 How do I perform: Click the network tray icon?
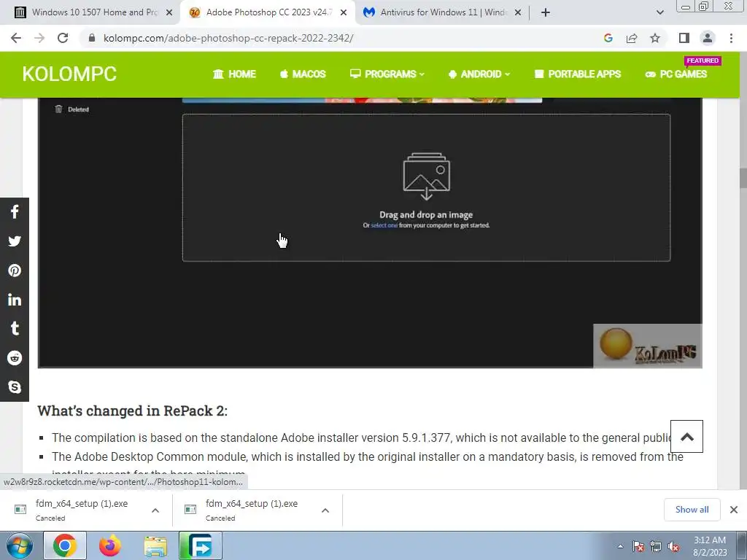(656, 547)
